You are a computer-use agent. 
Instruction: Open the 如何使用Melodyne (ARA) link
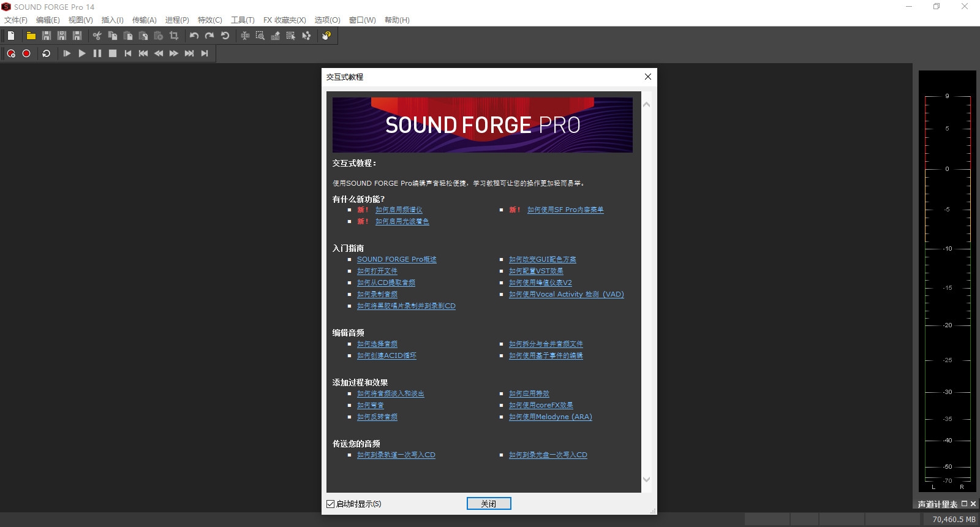point(551,417)
